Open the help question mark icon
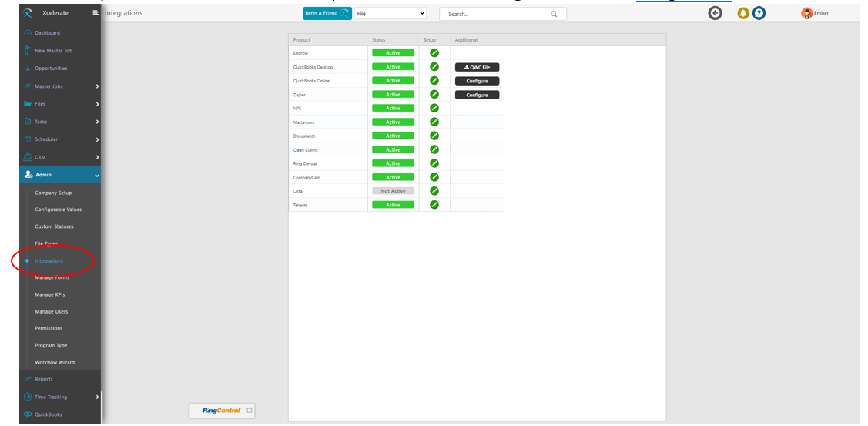Viewport: 868px width, 426px height. tap(759, 13)
